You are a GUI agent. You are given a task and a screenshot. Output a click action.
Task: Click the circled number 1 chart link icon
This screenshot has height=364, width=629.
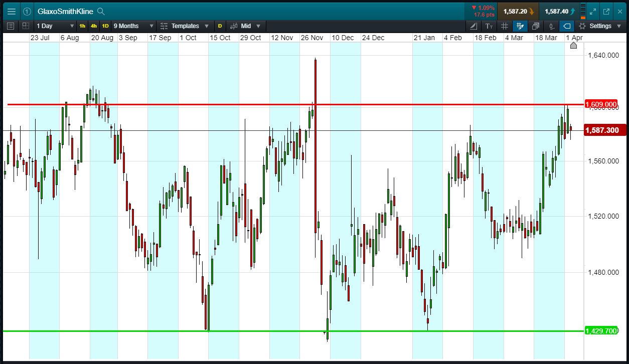pyautogui.click(x=27, y=11)
